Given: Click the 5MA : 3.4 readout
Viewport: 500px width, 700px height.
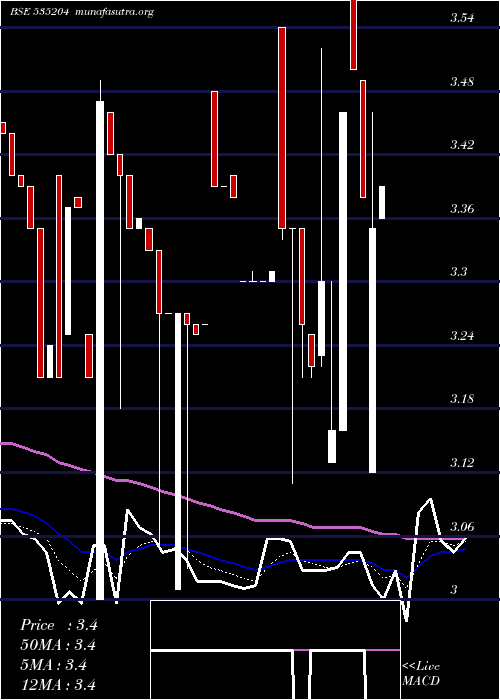Looking at the screenshot, I should 54,665.
